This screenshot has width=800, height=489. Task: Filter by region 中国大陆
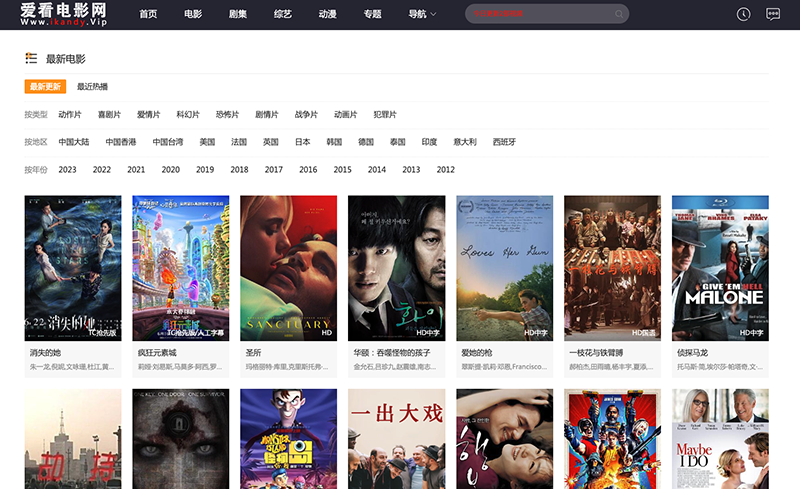point(74,142)
